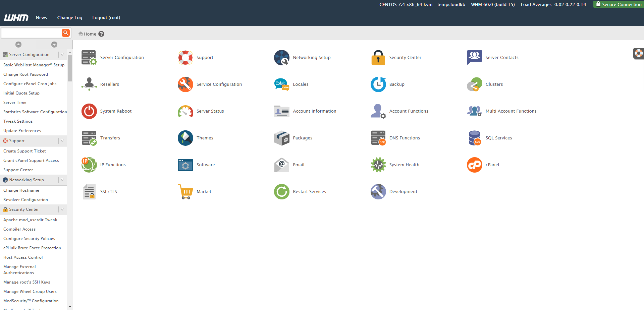Viewport: 644px width, 310px height.
Task: Open the Account Information icon
Action: [x=282, y=111]
